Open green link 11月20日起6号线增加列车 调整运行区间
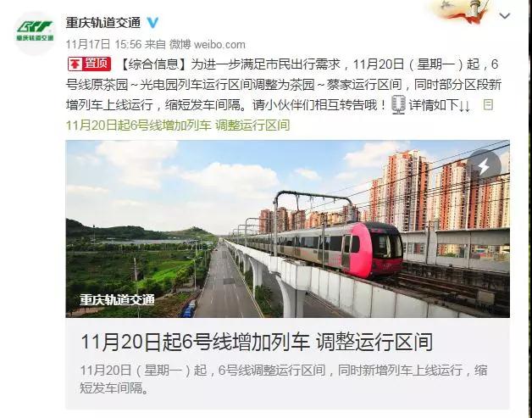532x418 pixels. coord(178,125)
